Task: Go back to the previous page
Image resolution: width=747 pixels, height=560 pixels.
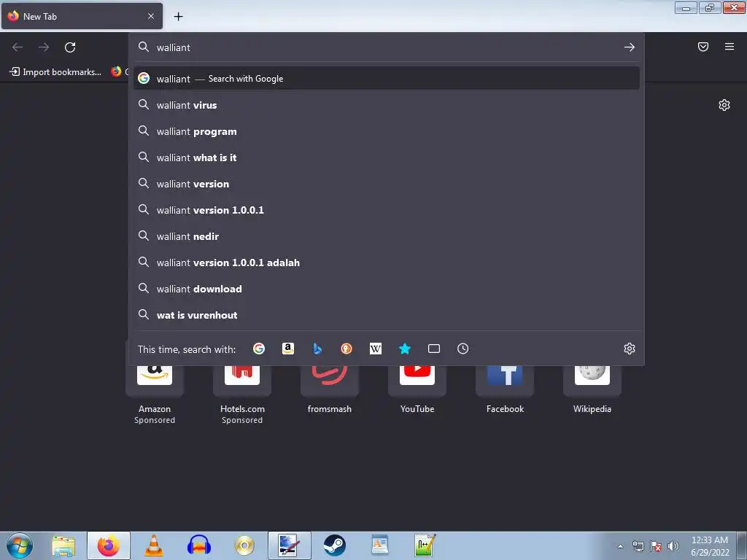Action: point(18,47)
